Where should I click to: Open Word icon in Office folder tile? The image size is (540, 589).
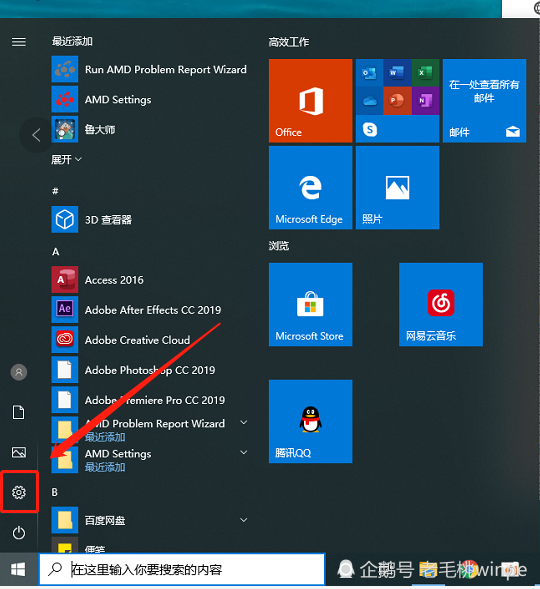point(397,73)
